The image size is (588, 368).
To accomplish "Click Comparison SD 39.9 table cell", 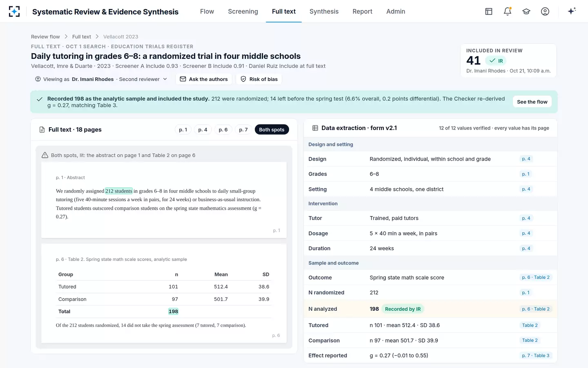I will (x=264, y=299).
